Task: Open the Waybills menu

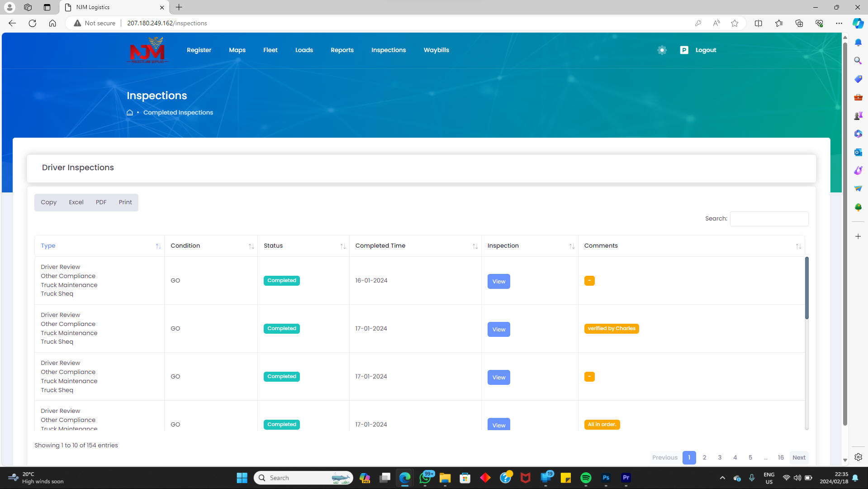Action: [436, 50]
